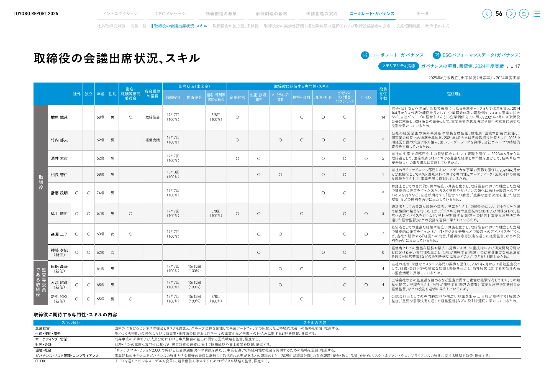
Task: Open the イントロダクション tab
Action: [x=120, y=14]
